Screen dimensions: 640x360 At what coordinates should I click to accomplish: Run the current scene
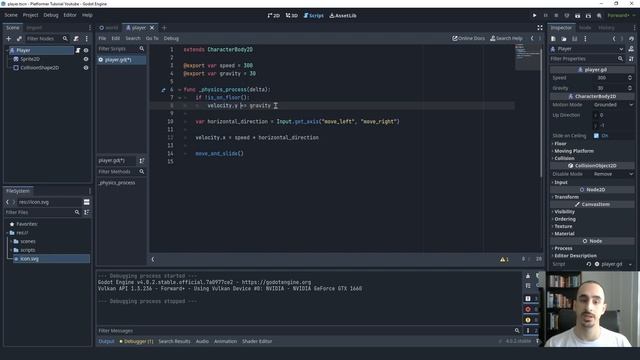click(x=578, y=16)
